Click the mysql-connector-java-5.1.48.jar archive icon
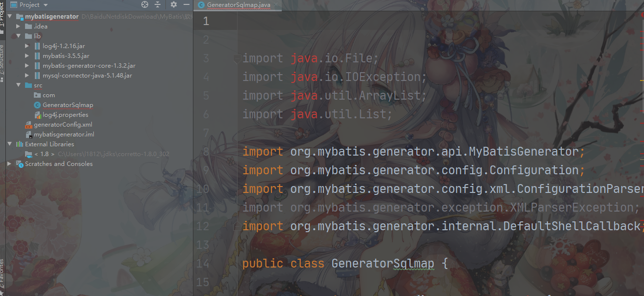This screenshot has width=644, height=296. 37,76
